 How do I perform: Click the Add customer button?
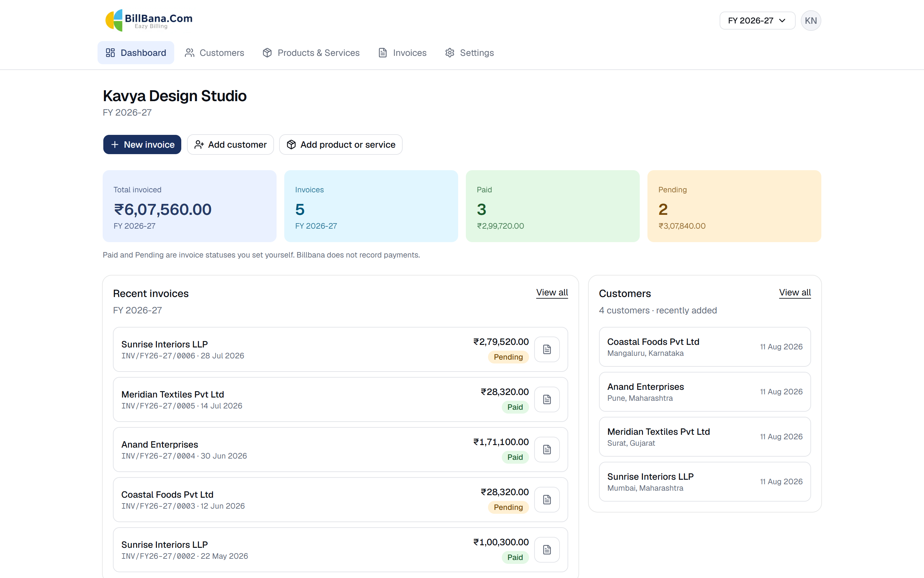(x=230, y=144)
